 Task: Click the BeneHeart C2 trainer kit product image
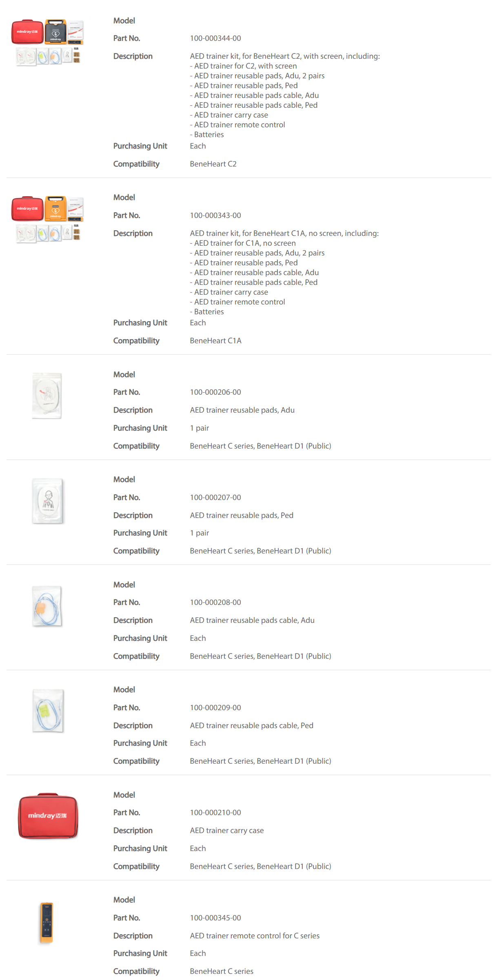coord(47,42)
